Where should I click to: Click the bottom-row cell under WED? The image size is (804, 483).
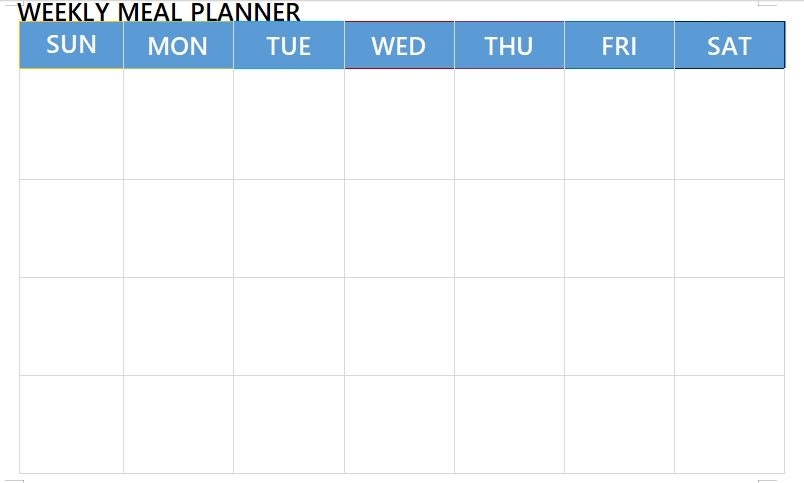[x=399, y=424]
